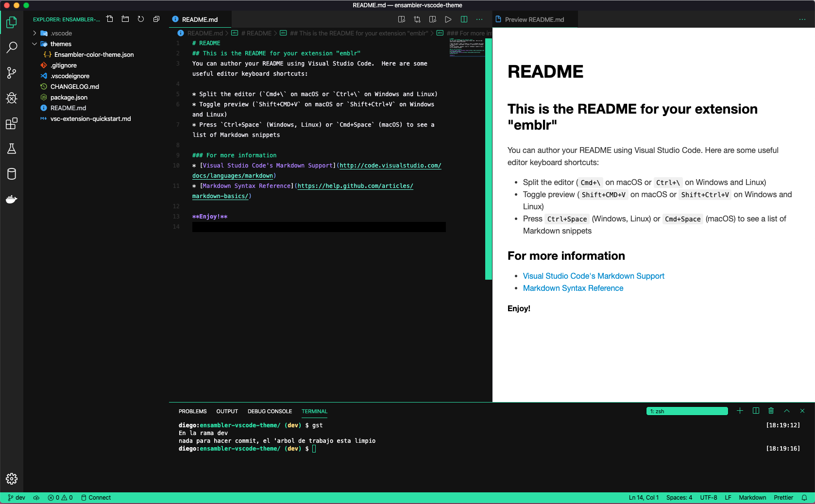Change end of line sequence LF
Image resolution: width=815 pixels, height=504 pixels.
(x=728, y=498)
